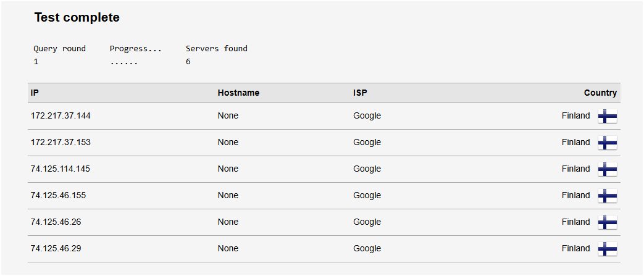Click Finland text in the last row
644x276 pixels.
575,248
